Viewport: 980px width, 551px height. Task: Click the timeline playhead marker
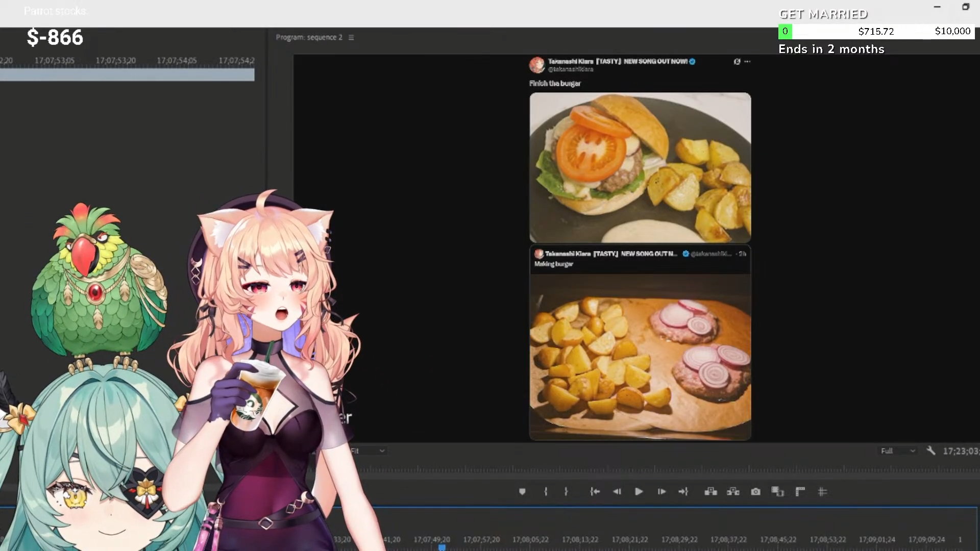coord(442,547)
